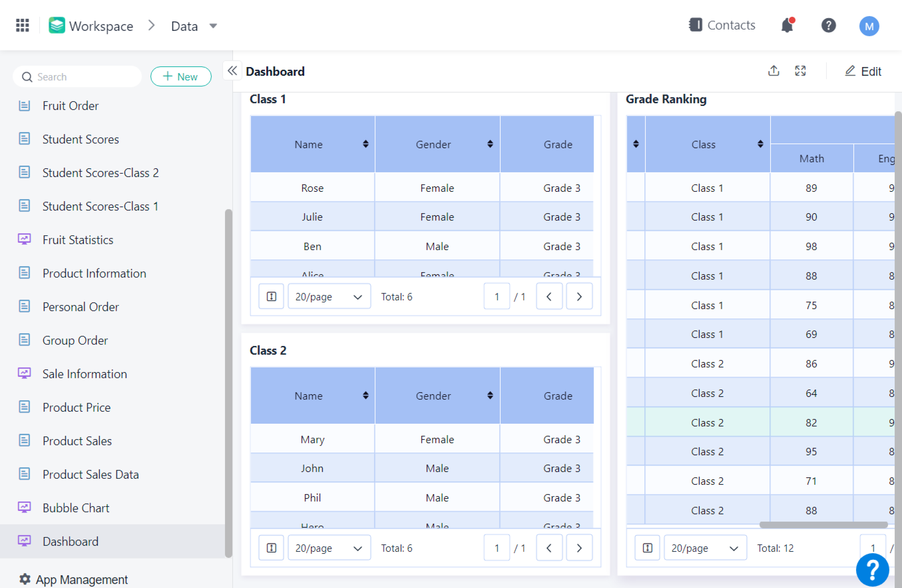This screenshot has width=902, height=588.
Task: Open the help question mark in header
Action: pyautogui.click(x=829, y=25)
